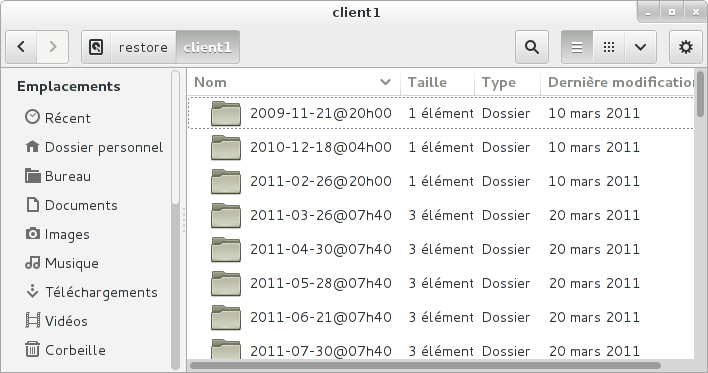
Task: Click the disk root icon in path bar
Action: coord(96,47)
